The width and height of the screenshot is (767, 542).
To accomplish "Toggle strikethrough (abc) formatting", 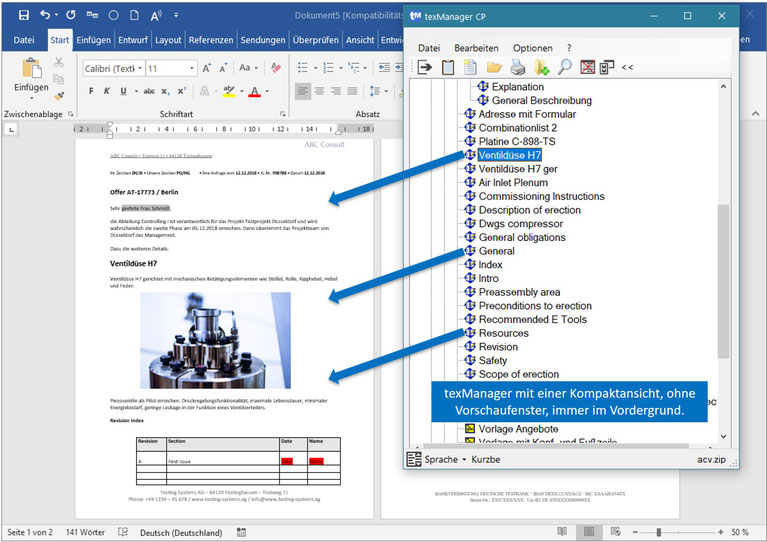I will (x=149, y=91).
